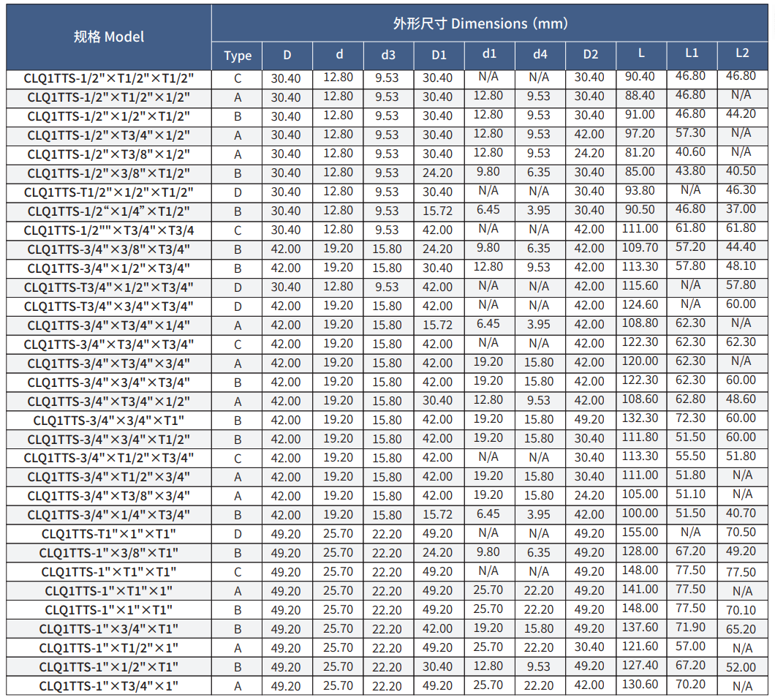Select model CLQ1TTS-3/4"×T3/4"×3/4"
This screenshot has width=775, height=700.
coord(109,364)
